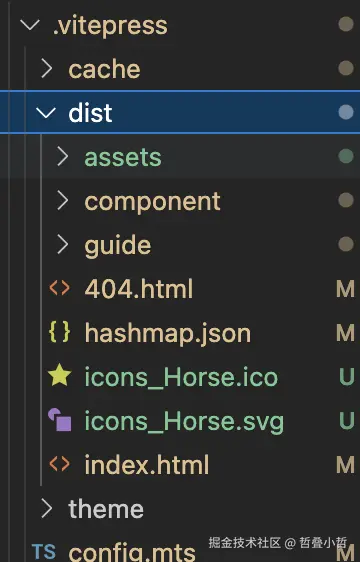This screenshot has width=360, height=562.
Task: Click the M badge on hashmap.json row
Action: tap(345, 333)
